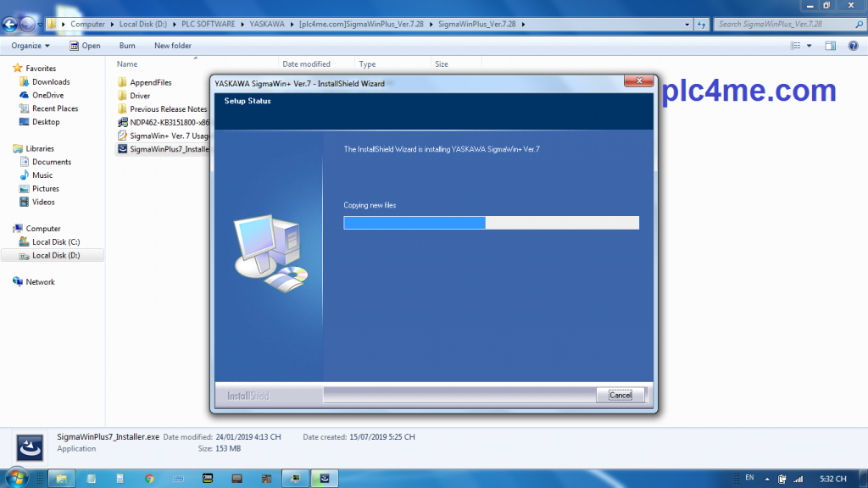The image size is (868, 488).
Task: Select the SigmaWin+ Ver. 7 Usage file
Action: coord(164,136)
